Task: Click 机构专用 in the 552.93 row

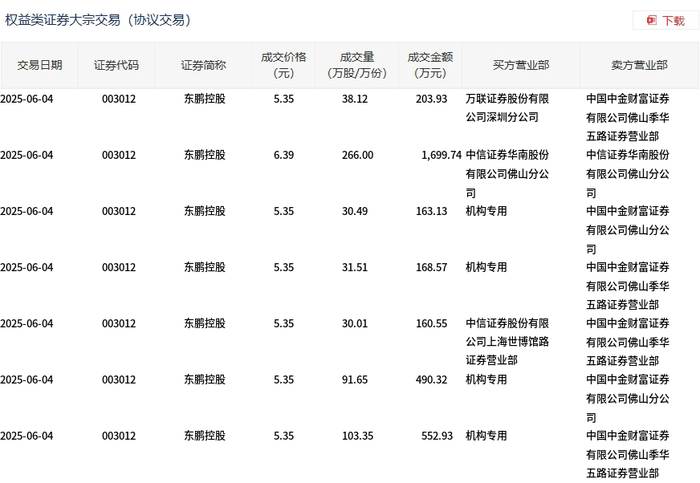Action: click(x=486, y=436)
